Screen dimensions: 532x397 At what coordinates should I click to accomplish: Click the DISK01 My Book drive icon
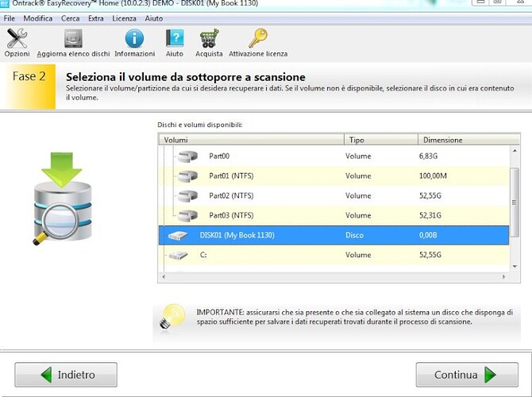178,236
